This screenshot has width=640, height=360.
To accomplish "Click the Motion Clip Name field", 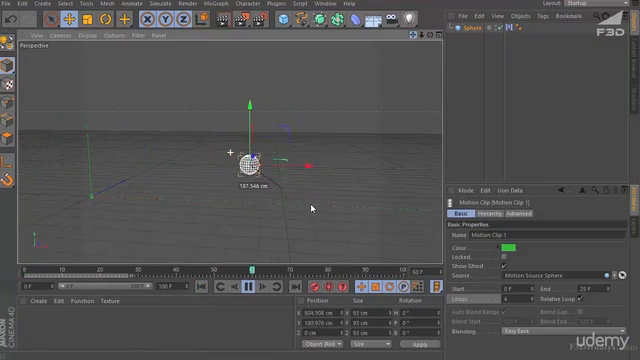I will point(547,235).
